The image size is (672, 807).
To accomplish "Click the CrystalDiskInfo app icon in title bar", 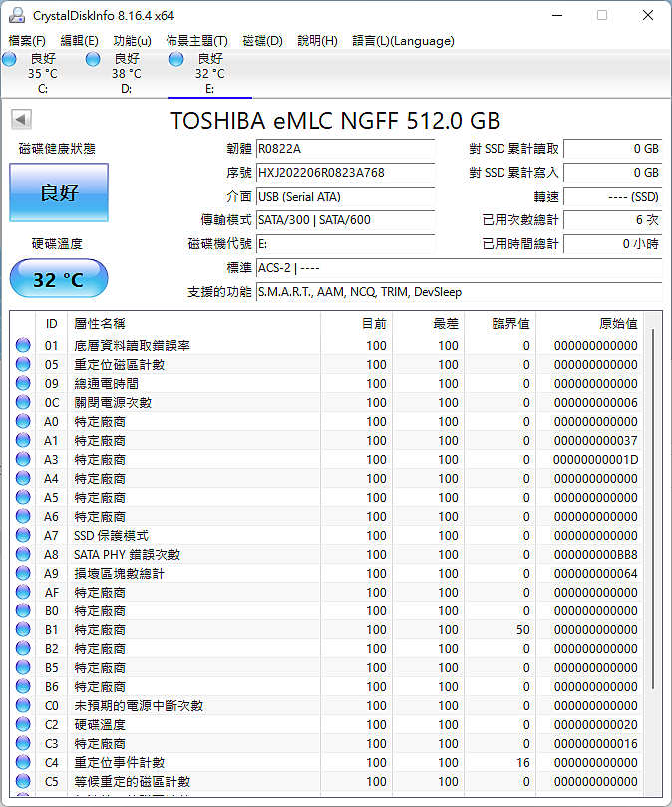I will pyautogui.click(x=17, y=15).
